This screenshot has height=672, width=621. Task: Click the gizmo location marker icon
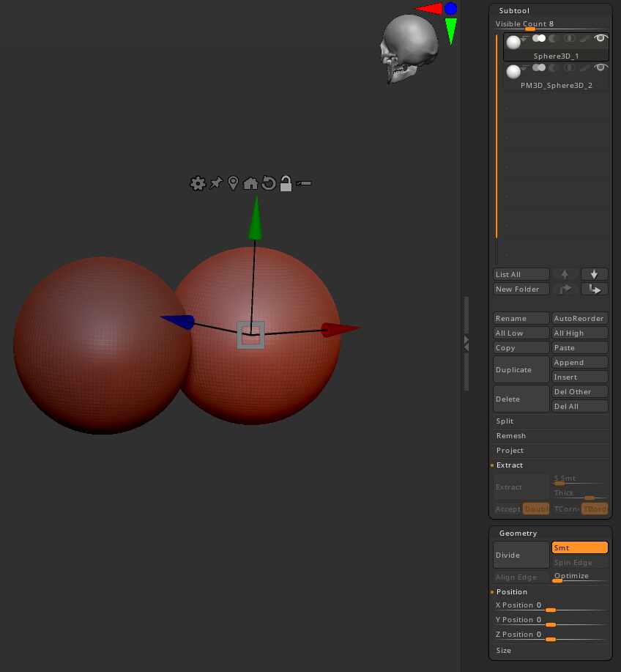[x=233, y=183]
